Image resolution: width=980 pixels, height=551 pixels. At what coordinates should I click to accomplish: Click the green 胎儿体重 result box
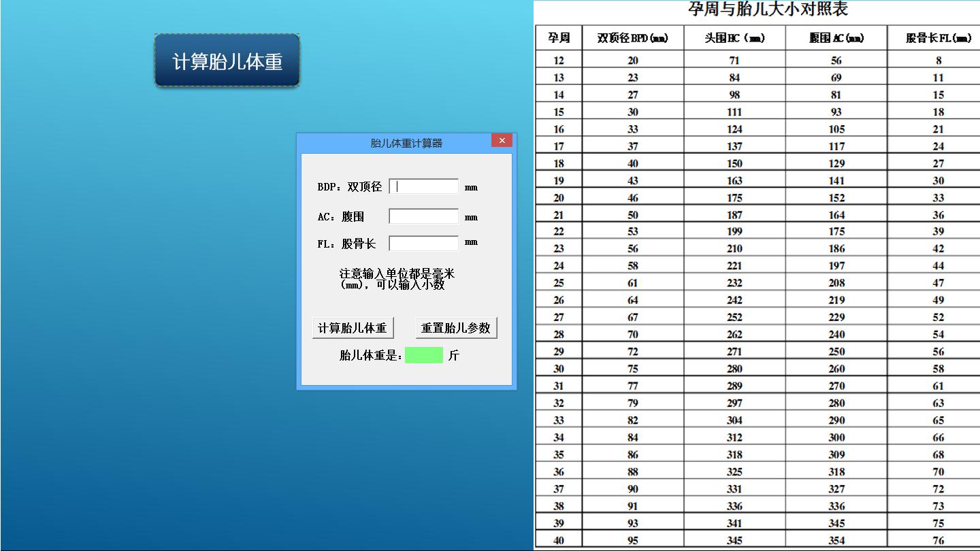423,355
